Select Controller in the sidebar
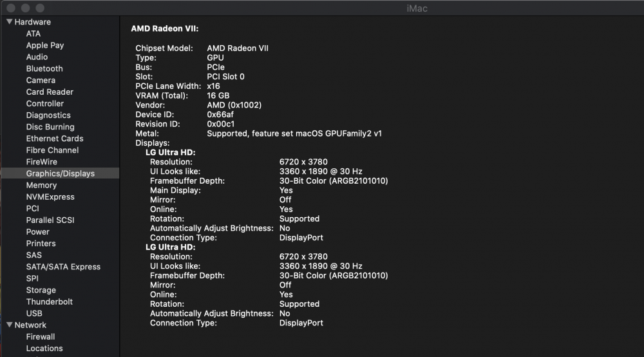This screenshot has width=644, height=357. 45,104
